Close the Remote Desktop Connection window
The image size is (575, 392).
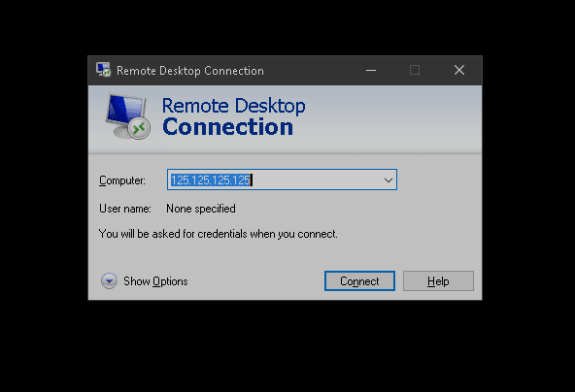[459, 70]
